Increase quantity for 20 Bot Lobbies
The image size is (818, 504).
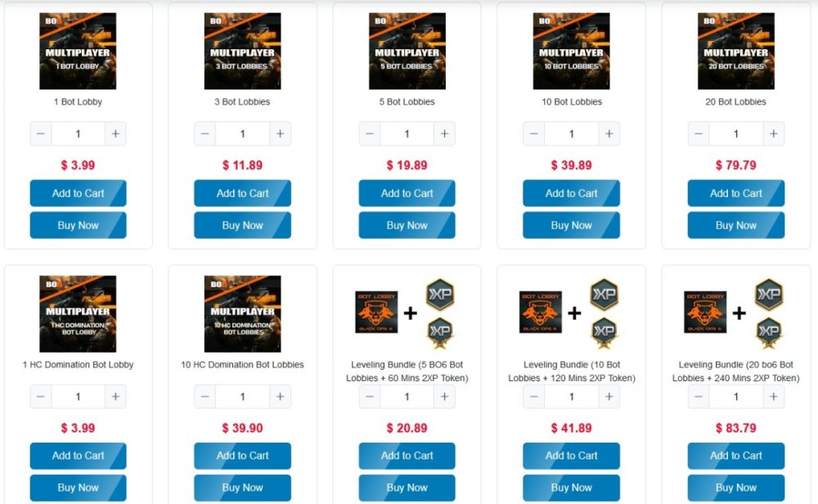coord(774,134)
